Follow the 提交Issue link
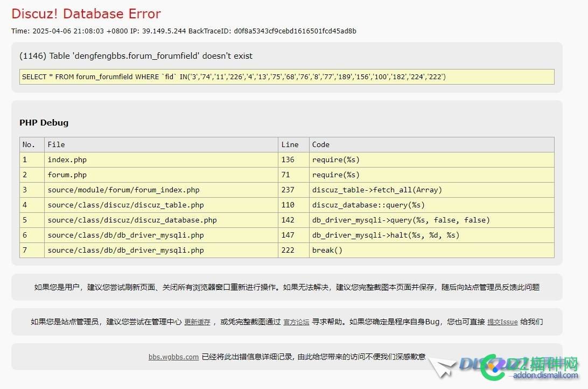Screen dimensions: 588x389 [502, 322]
